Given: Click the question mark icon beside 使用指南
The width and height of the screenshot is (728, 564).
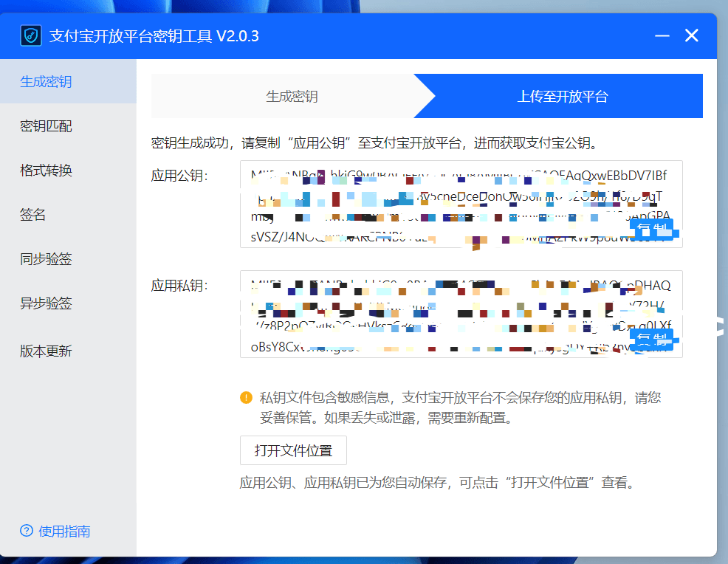Looking at the screenshot, I should click(27, 531).
